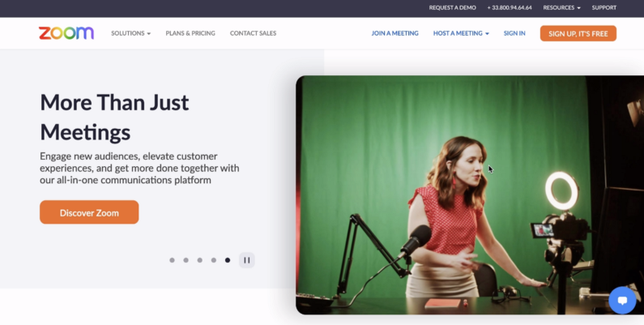Click the Engage new audiences description text

pyautogui.click(x=139, y=168)
